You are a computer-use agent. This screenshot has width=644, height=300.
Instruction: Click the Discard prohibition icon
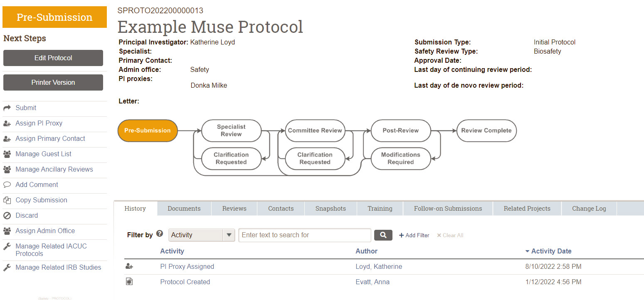(7, 215)
